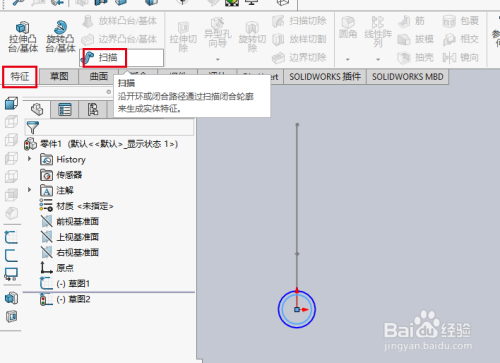Select 材质 <未指定> material item
Screen dimensions: 500x363
click(x=77, y=206)
